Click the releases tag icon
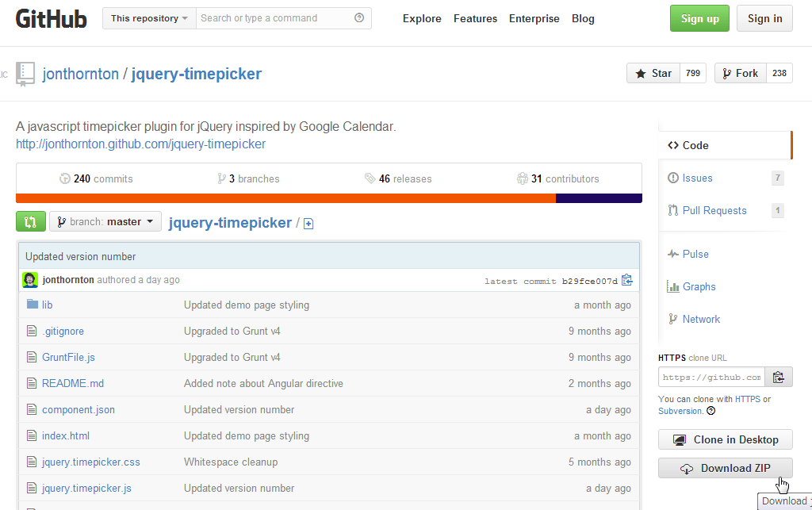This screenshot has width=812, height=510. pos(370,178)
